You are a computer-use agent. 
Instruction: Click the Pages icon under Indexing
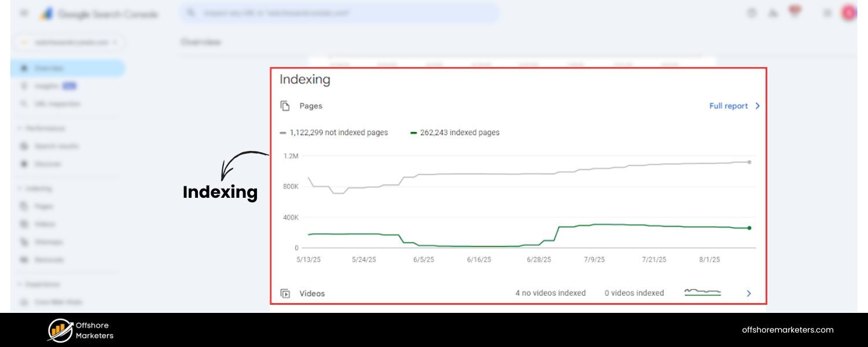point(23,206)
